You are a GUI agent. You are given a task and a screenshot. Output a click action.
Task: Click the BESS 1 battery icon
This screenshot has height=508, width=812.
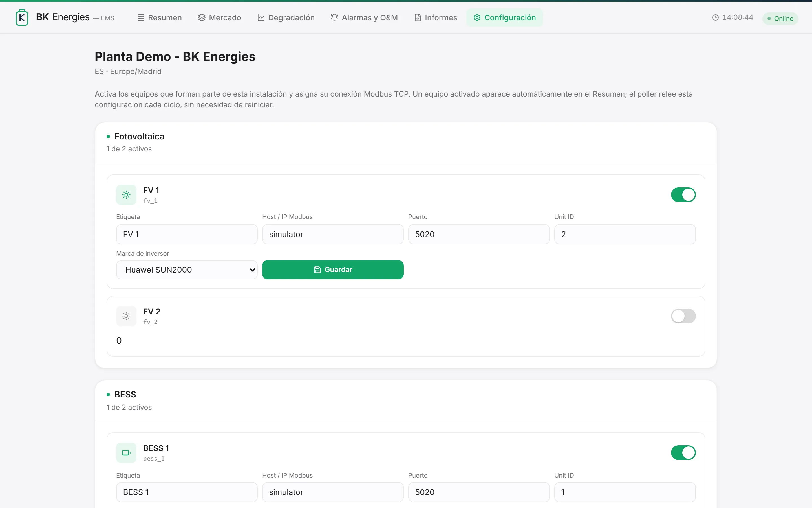126,453
